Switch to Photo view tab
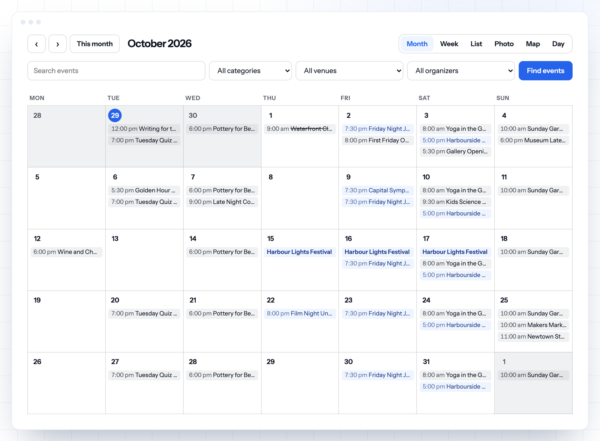The width and height of the screenshot is (600, 441). tap(504, 44)
